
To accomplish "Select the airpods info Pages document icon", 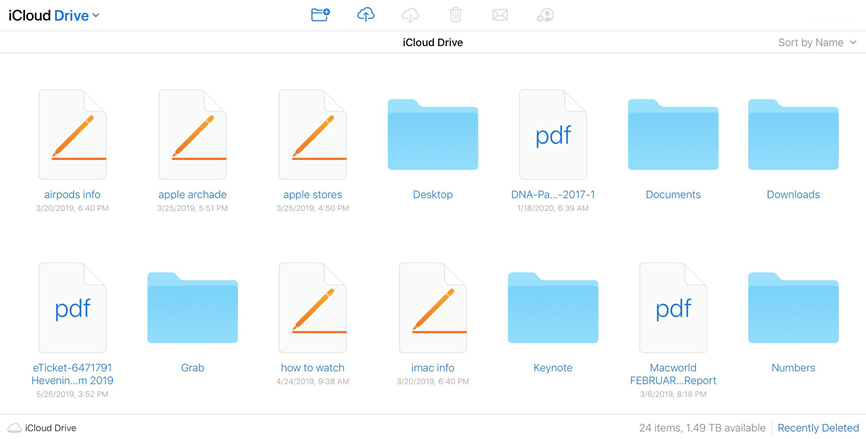I will tap(72, 135).
